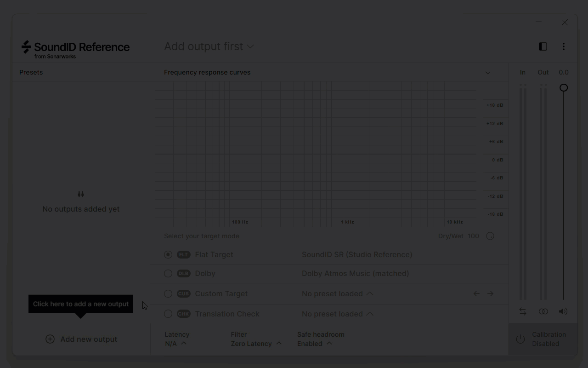Open Safe headroom Enabled dropdown
588x368 pixels.
click(315, 344)
